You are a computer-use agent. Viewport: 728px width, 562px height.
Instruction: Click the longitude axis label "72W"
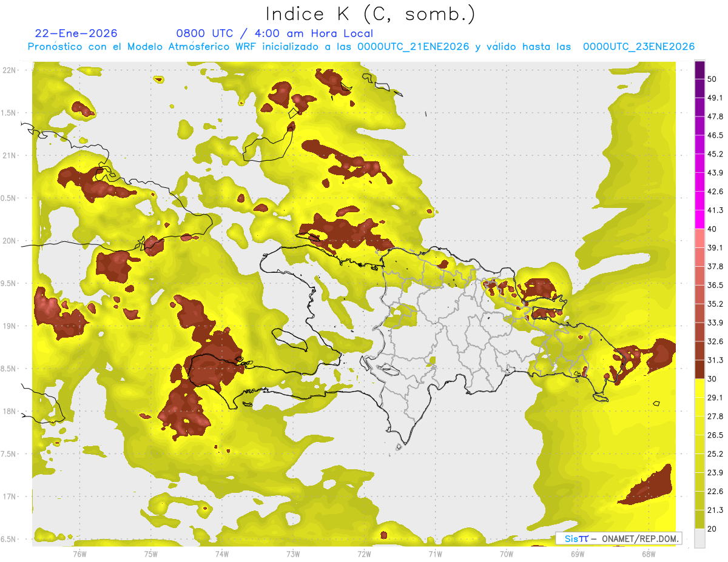(364, 554)
